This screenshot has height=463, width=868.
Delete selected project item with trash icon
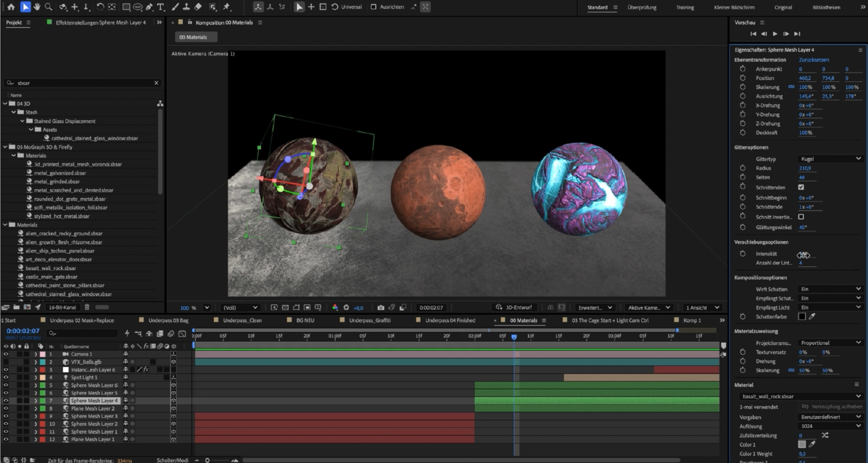(87, 307)
